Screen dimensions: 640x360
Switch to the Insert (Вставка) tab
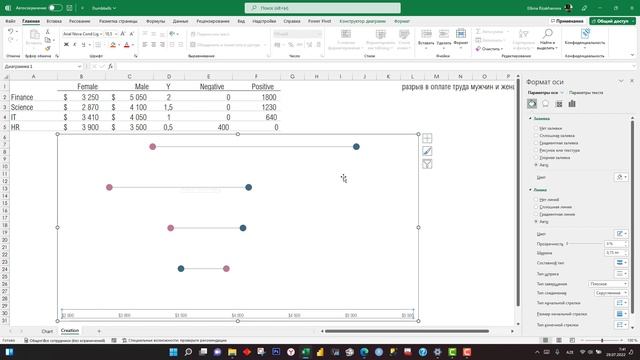click(54, 21)
